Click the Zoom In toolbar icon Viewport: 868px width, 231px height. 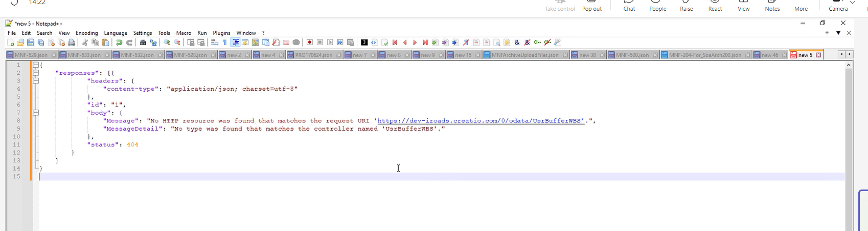point(167,43)
